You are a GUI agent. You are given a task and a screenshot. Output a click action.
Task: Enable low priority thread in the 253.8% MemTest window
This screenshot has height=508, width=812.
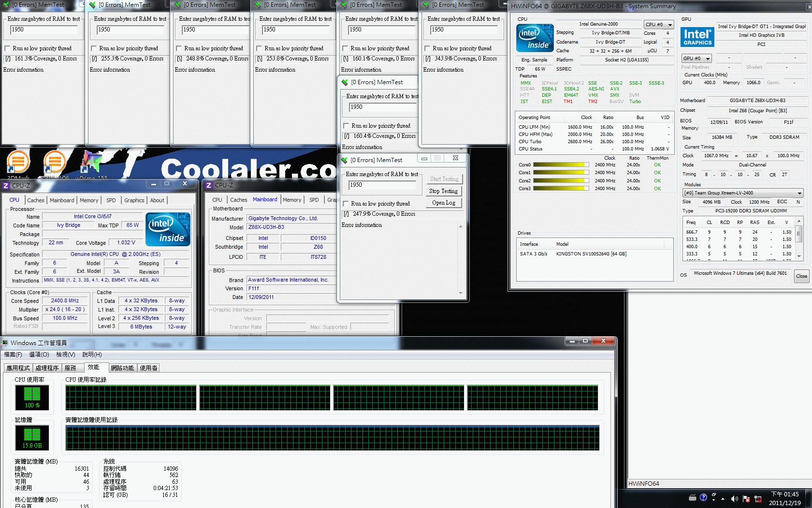(259, 48)
